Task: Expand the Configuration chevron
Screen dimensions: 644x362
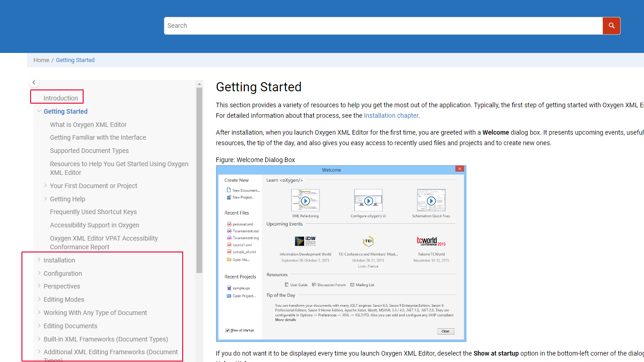Action: click(x=39, y=273)
